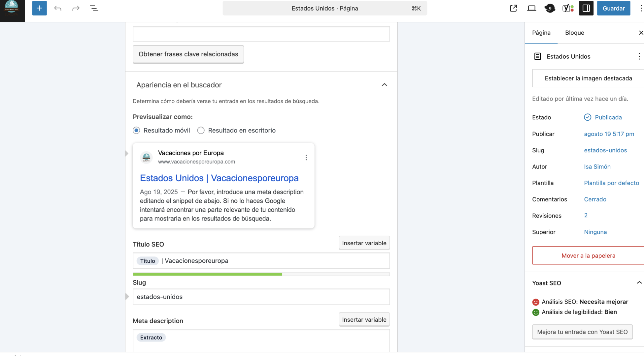644x356 pixels.
Task: Toggle the settings sidebar panel icon
Action: 586,8
